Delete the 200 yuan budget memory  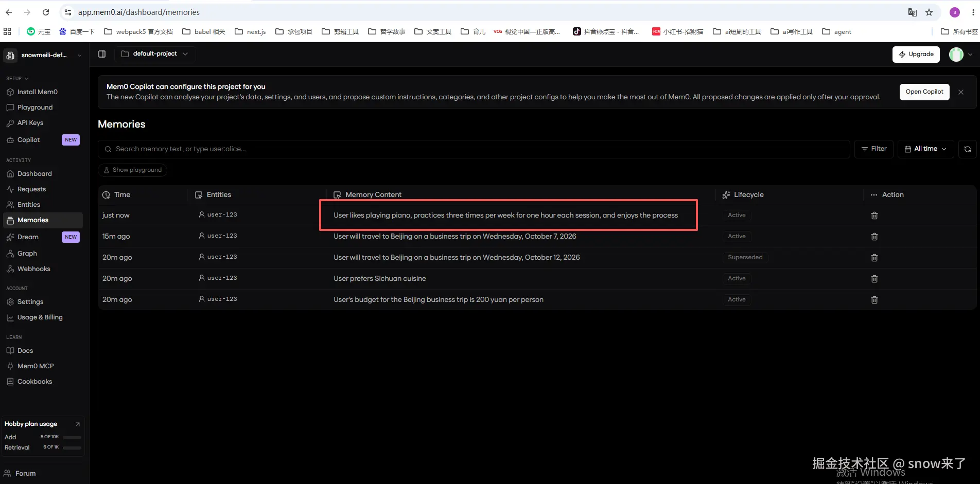pyautogui.click(x=874, y=300)
